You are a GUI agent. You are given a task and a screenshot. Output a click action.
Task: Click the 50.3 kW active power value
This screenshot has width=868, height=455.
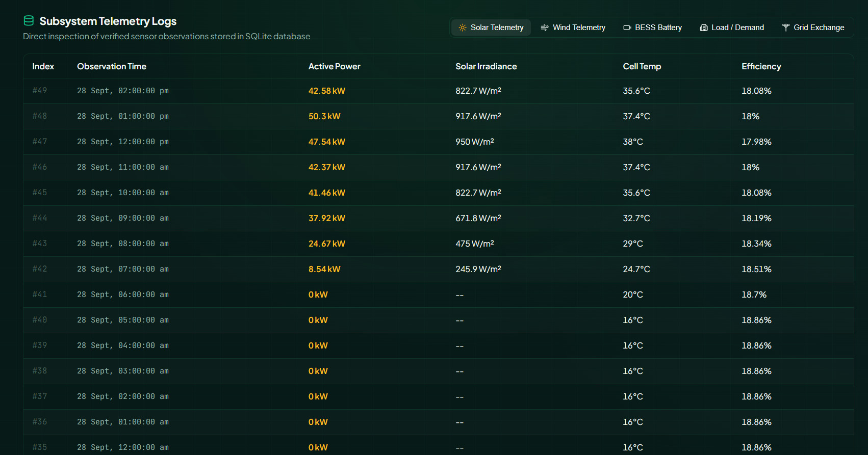tap(324, 116)
